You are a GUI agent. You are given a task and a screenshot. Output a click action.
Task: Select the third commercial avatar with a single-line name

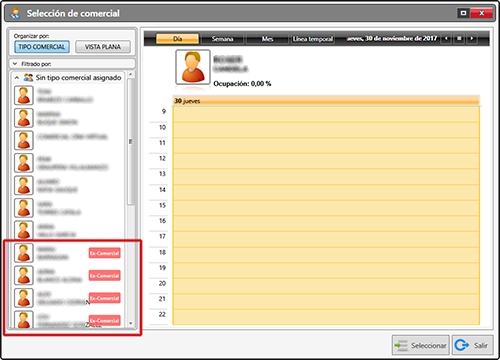tap(24, 140)
